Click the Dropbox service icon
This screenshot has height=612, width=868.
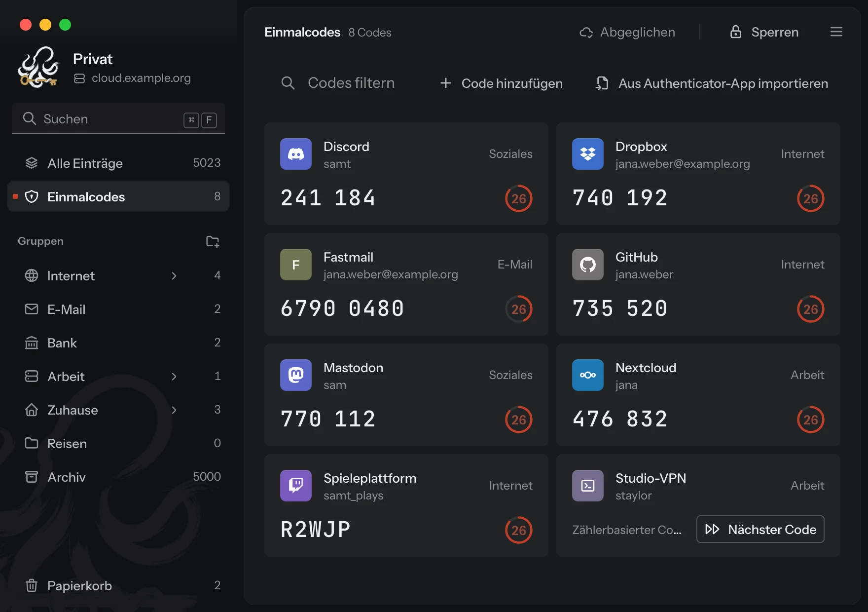click(588, 154)
